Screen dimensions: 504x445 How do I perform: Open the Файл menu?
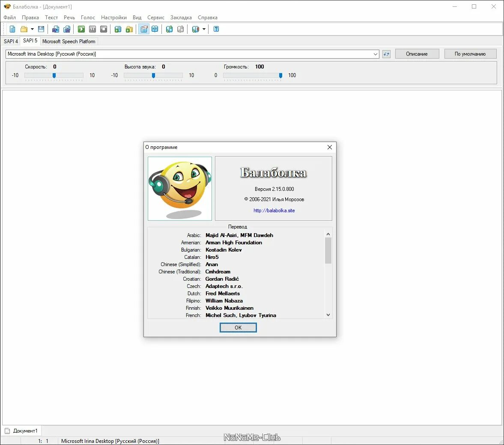coord(10,18)
